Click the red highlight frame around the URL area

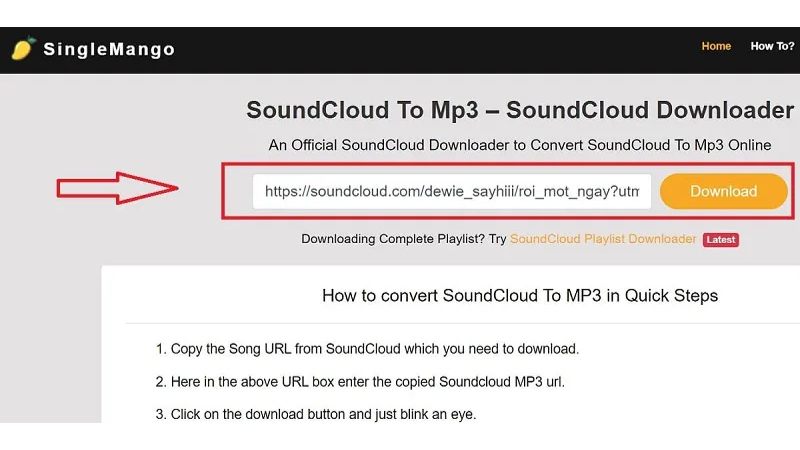pos(508,165)
